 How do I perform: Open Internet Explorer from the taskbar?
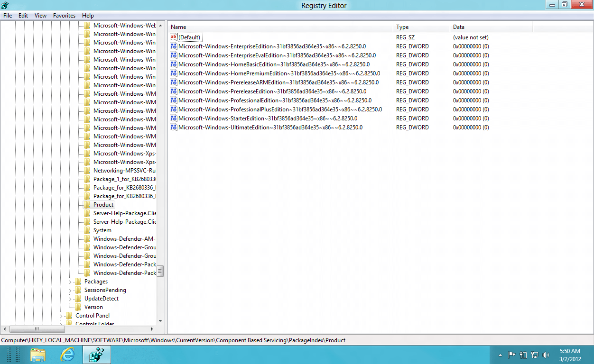tap(68, 355)
